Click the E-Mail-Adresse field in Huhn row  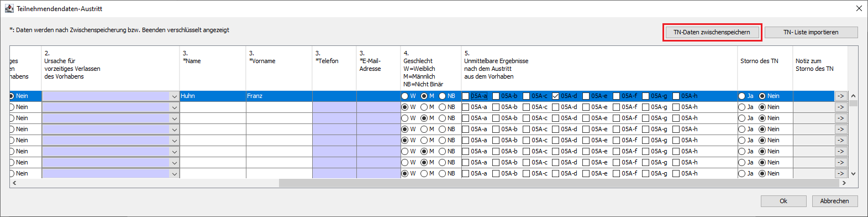point(378,96)
